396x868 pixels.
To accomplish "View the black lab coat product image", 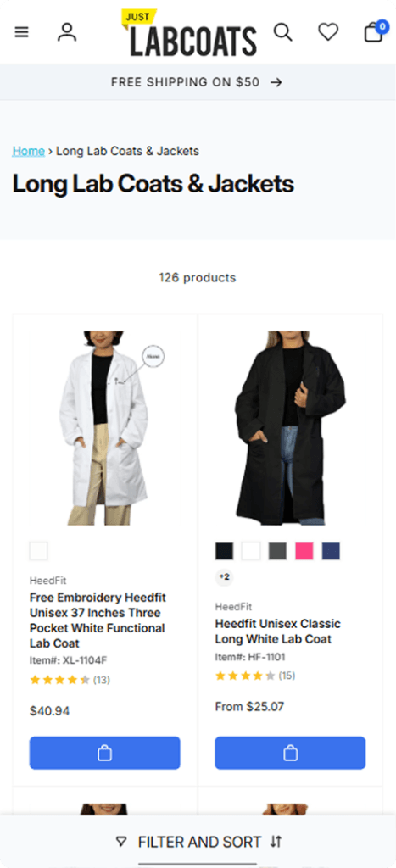I will (x=290, y=428).
